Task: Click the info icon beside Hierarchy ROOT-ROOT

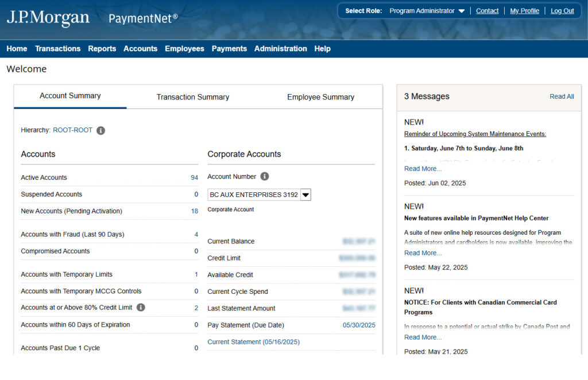Action: [100, 130]
